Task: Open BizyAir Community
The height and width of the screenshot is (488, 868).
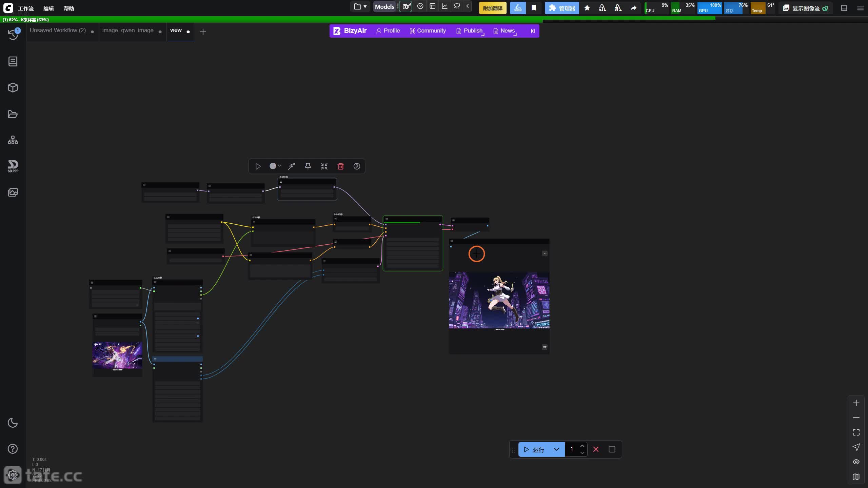Action: (428, 31)
